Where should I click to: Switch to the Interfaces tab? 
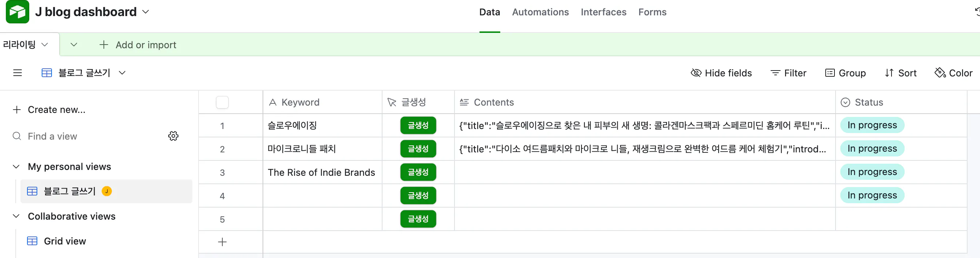[x=603, y=12]
